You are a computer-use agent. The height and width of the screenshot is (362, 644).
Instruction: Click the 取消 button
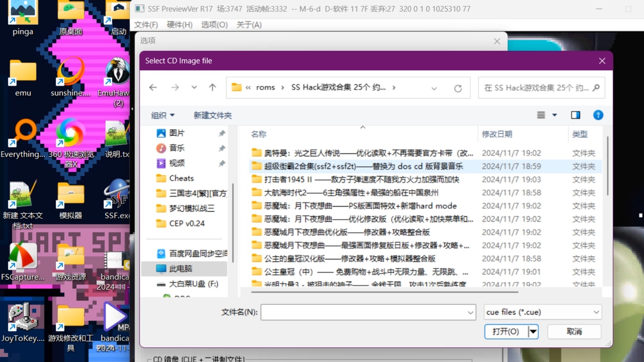[x=574, y=332]
